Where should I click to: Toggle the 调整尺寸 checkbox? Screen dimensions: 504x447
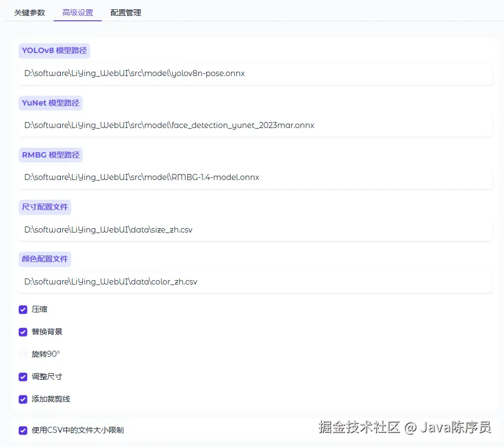pyautogui.click(x=23, y=377)
